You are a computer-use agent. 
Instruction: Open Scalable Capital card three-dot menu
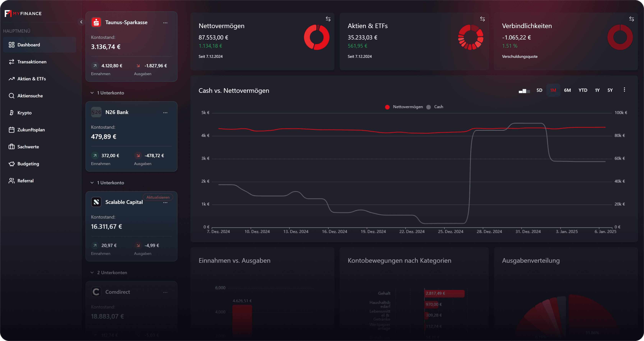click(165, 203)
